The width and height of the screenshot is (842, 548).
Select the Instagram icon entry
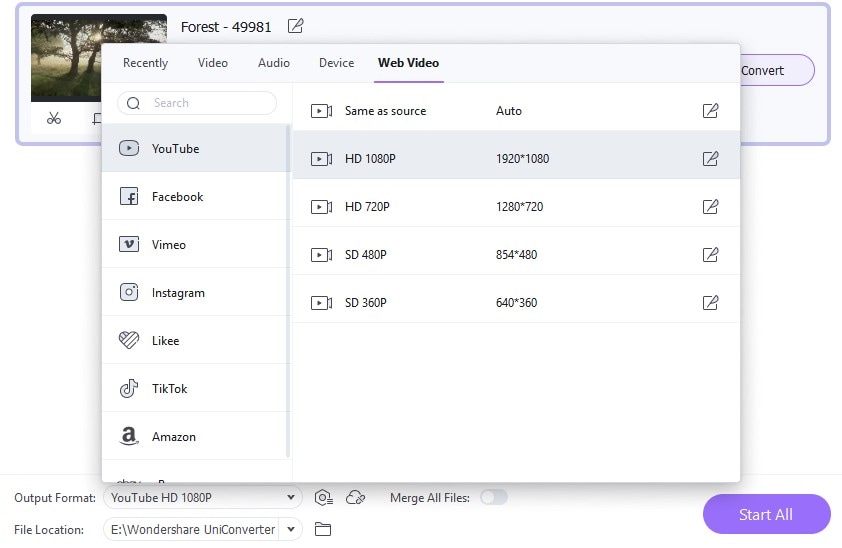(x=129, y=292)
